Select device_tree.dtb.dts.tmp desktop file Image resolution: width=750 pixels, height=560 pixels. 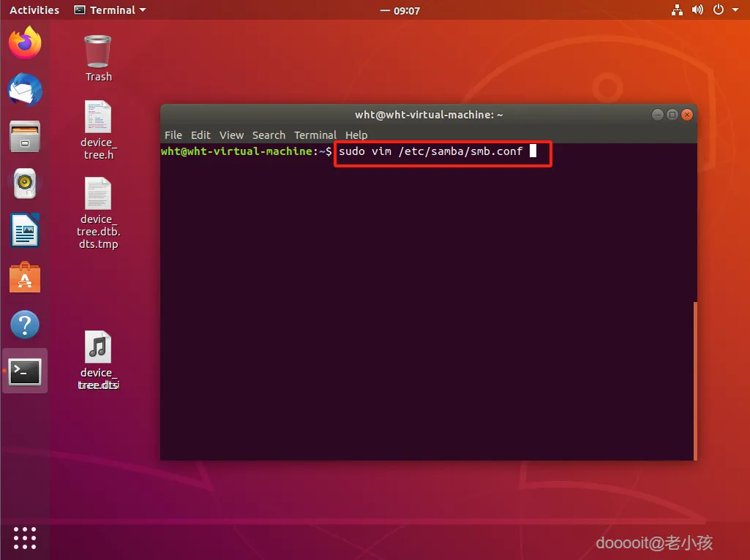(x=98, y=213)
